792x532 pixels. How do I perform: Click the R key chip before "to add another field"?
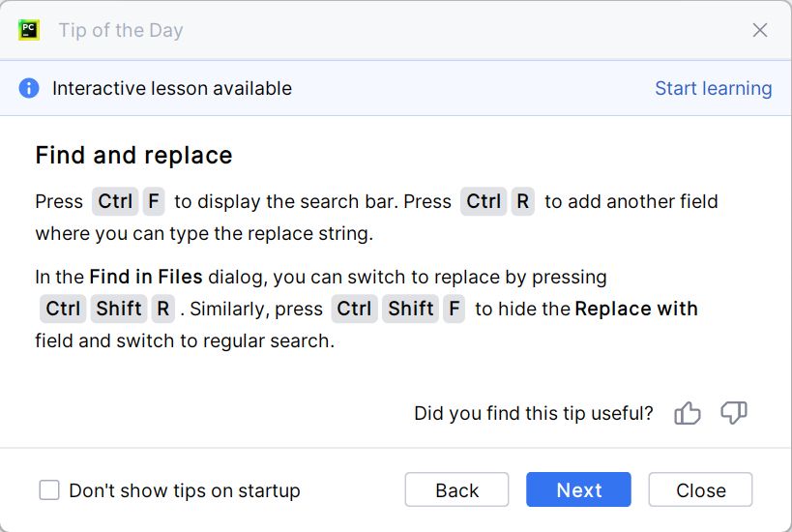522,201
